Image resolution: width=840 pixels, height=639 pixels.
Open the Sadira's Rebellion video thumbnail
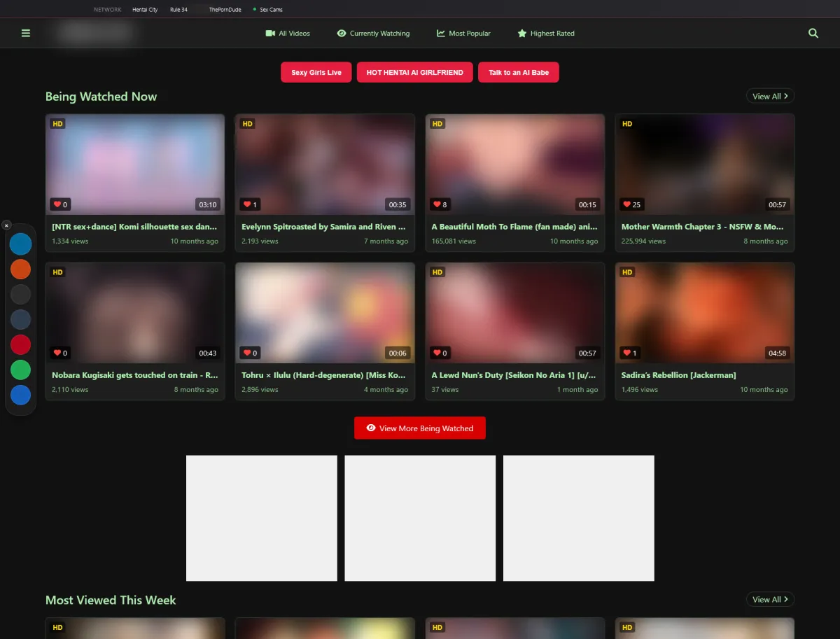click(x=704, y=312)
